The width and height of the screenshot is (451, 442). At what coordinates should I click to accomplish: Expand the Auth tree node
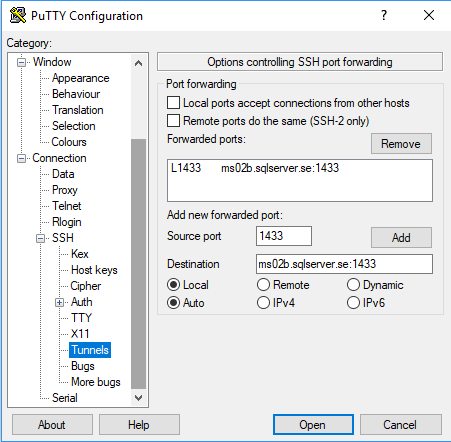pyautogui.click(x=59, y=302)
